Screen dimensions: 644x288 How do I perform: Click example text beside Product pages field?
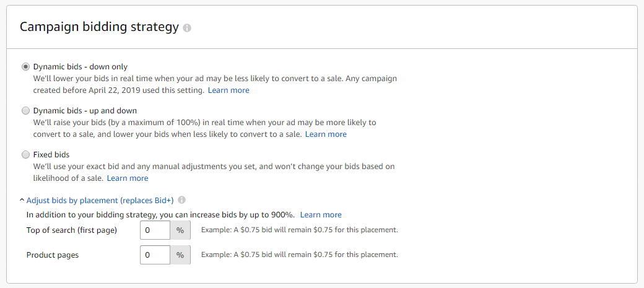[300, 255]
